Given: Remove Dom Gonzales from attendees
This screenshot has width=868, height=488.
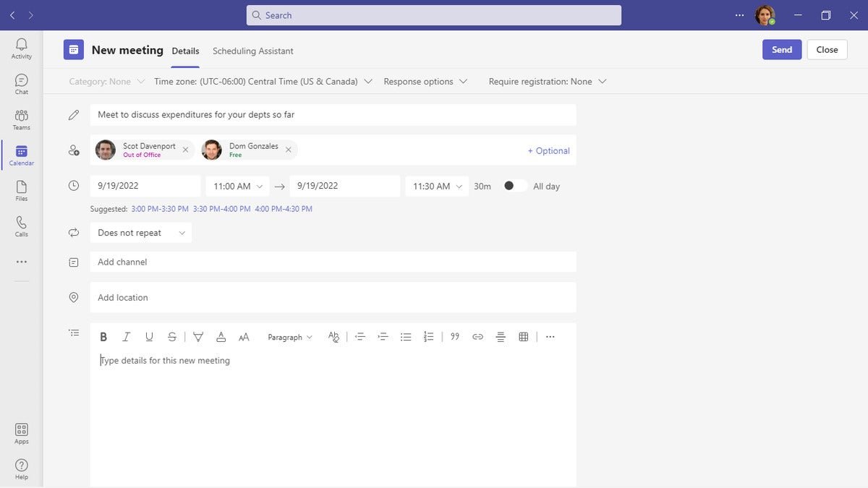Looking at the screenshot, I should (x=289, y=150).
